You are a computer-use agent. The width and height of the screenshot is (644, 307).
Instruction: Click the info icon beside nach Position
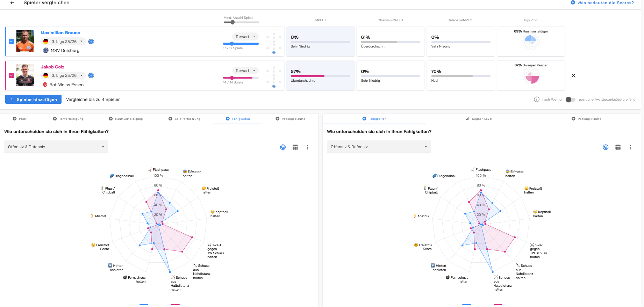[x=537, y=100]
